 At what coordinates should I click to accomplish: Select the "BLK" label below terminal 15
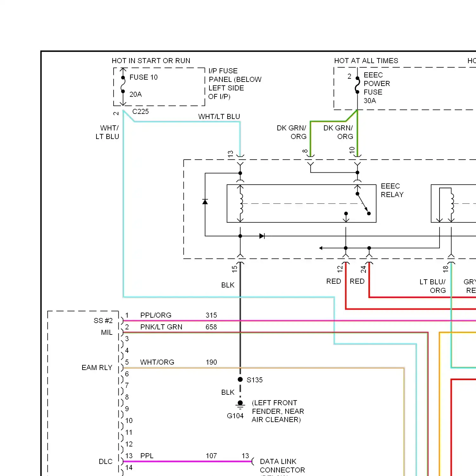coord(228,285)
